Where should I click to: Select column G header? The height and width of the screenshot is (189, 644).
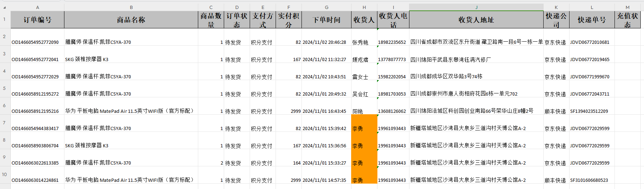coord(326,7)
